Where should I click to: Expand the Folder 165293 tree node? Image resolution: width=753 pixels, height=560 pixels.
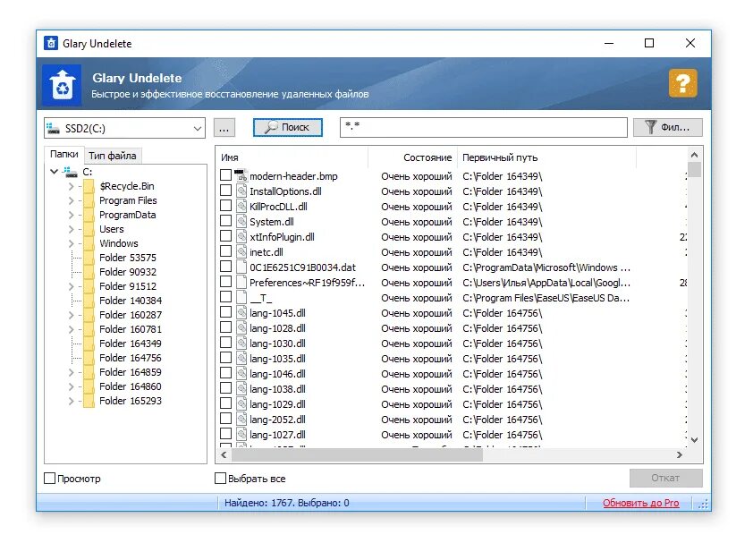pos(71,401)
